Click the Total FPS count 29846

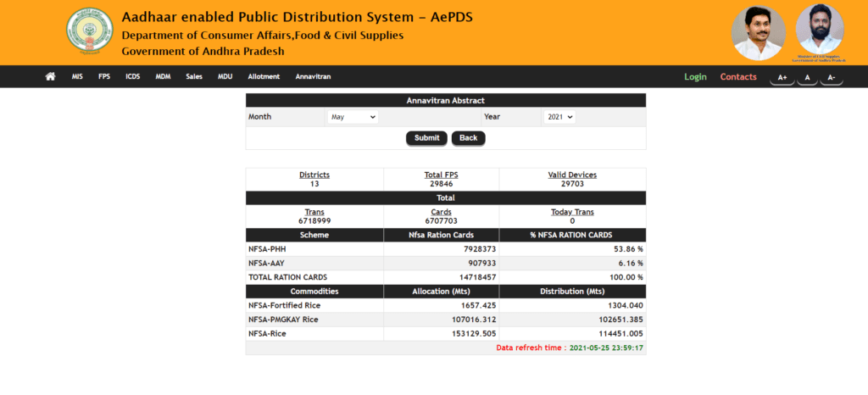pyautogui.click(x=441, y=184)
